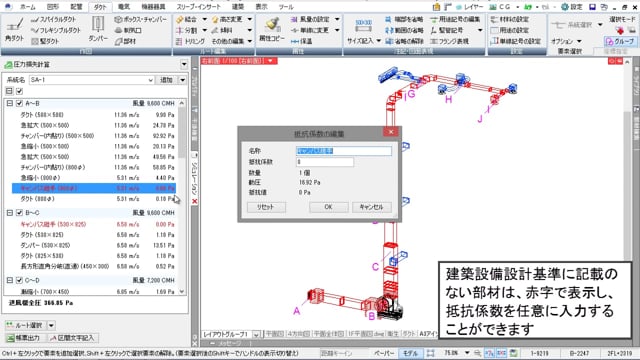Open 材料の設定 material settings
Screen dimensions: 640x360
click(509, 19)
